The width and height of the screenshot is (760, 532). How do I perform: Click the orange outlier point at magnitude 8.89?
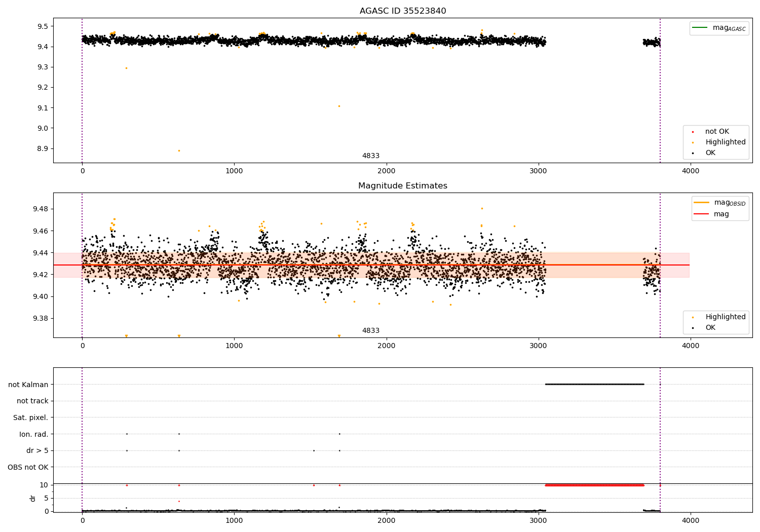[179, 150]
